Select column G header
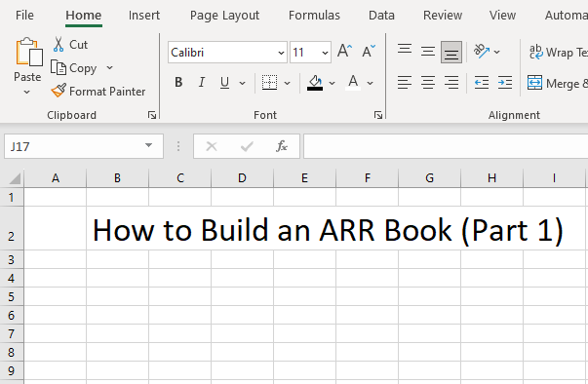 [429, 178]
